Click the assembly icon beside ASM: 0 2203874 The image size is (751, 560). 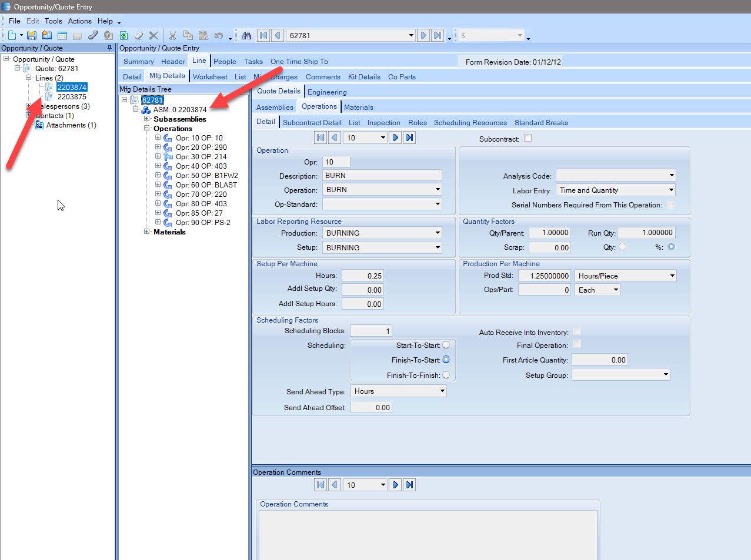coord(146,110)
